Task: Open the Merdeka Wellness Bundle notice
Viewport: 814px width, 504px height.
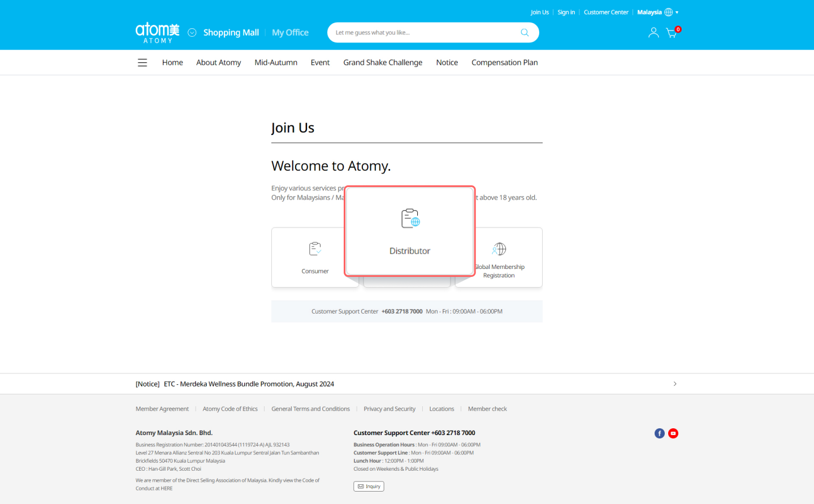Action: click(249, 384)
